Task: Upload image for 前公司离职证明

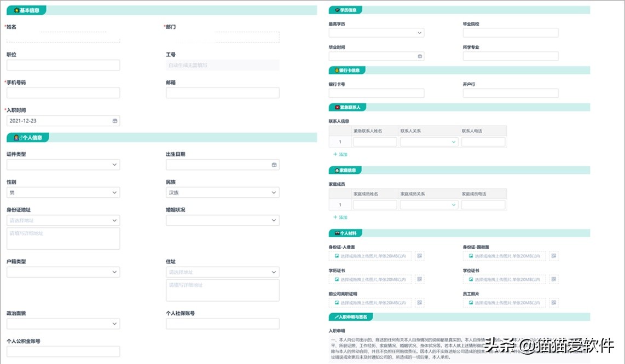Action: click(371, 303)
